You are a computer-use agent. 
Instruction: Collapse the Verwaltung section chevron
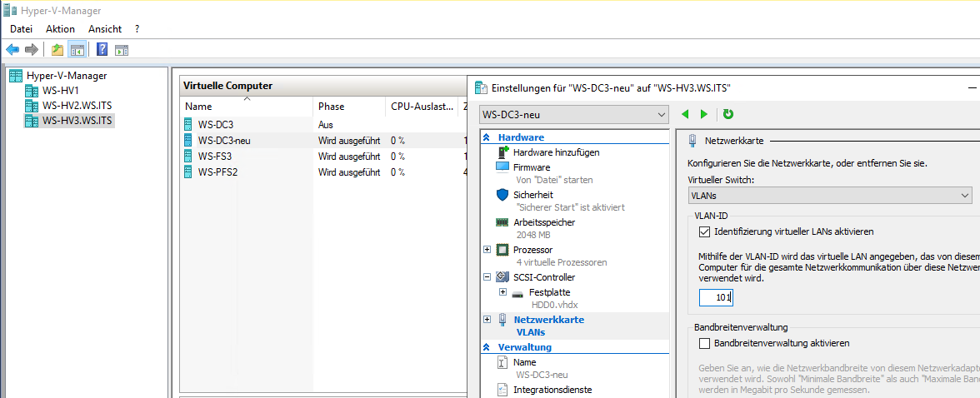[487, 347]
